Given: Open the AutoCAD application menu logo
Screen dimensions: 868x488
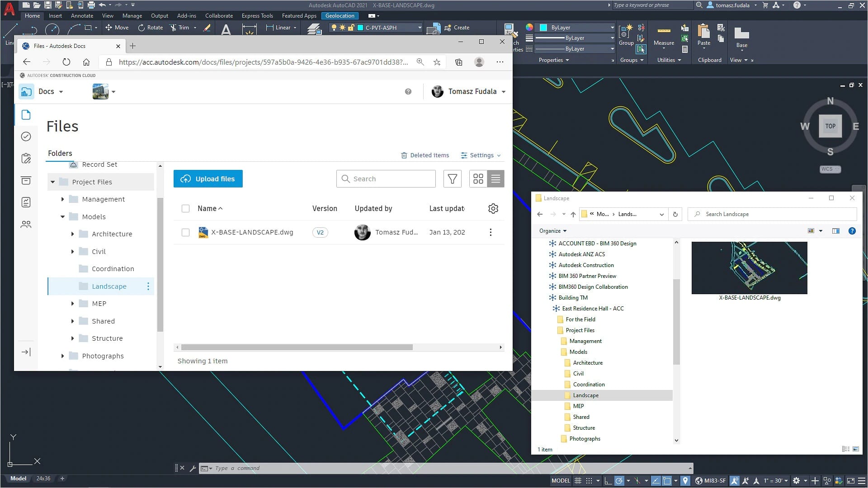Looking at the screenshot, I should 9,9.
